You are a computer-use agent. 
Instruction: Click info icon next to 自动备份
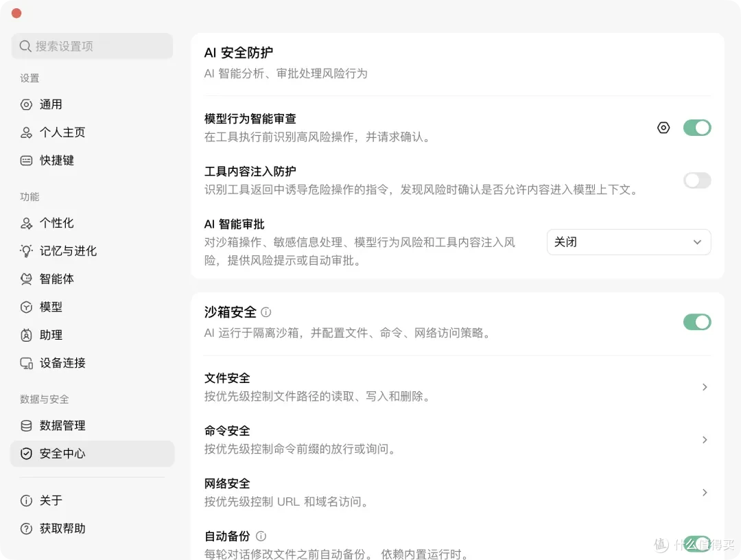pyautogui.click(x=261, y=536)
